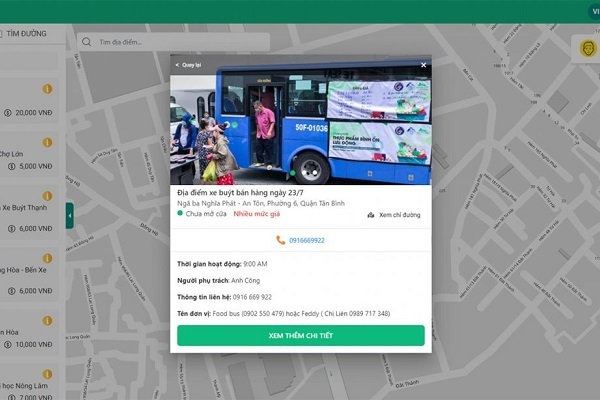Click the 5,000 VNĐ price text
Screen dimensions: 600x400
click(36, 167)
